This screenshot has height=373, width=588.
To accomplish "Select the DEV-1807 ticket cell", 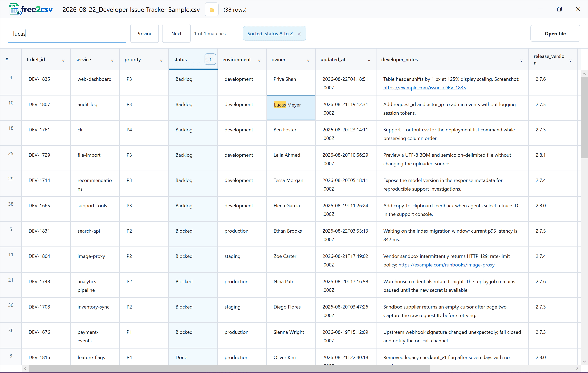I will click(x=46, y=108).
